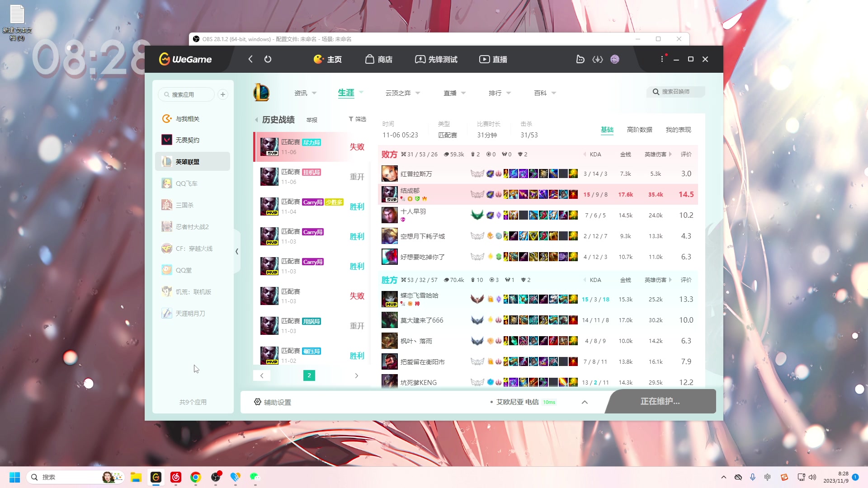Select 天涯明月刀 in sidebar
Viewport: 868px width, 488px height.
(193, 314)
